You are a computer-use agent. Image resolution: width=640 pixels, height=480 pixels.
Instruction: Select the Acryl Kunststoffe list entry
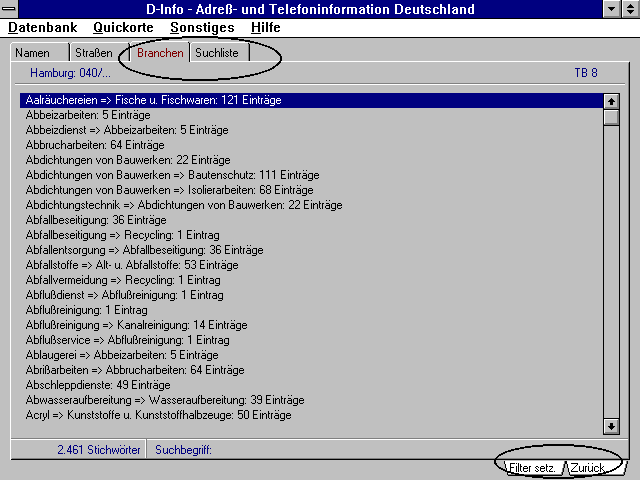pos(158,415)
